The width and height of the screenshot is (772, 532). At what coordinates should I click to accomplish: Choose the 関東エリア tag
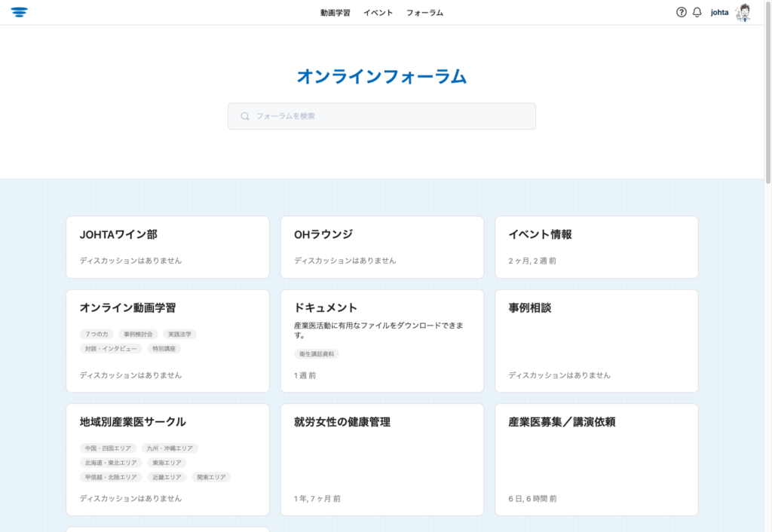coord(211,477)
